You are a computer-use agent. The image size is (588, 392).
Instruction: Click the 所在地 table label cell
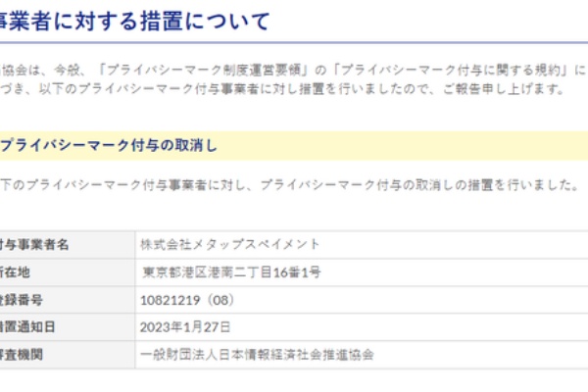click(22, 271)
